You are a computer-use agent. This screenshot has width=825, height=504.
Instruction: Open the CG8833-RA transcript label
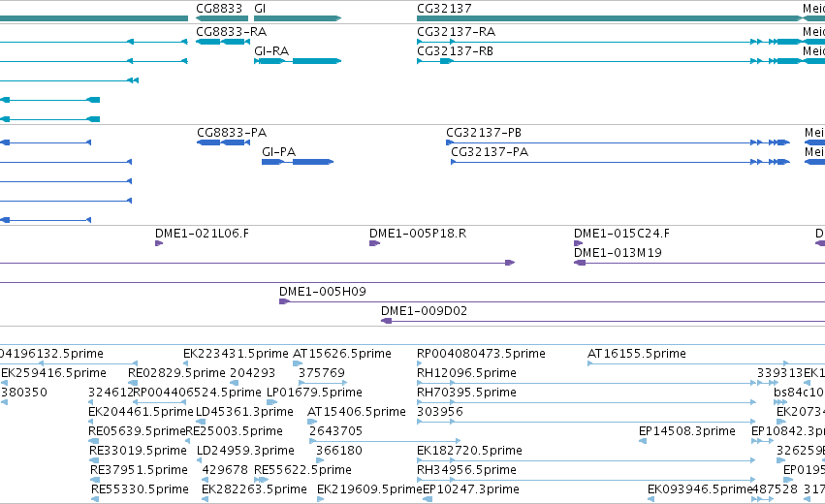pyautogui.click(x=231, y=32)
